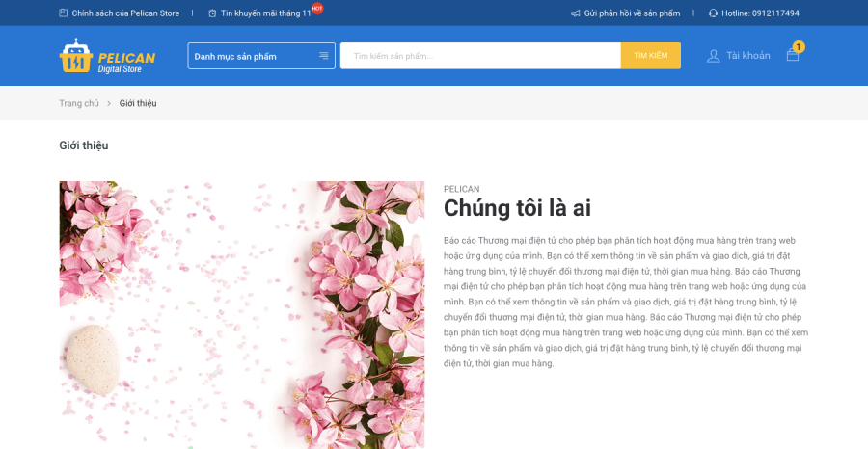Click the TÌM KIẾM button
Viewport: 868px width, 449px height.
point(650,56)
